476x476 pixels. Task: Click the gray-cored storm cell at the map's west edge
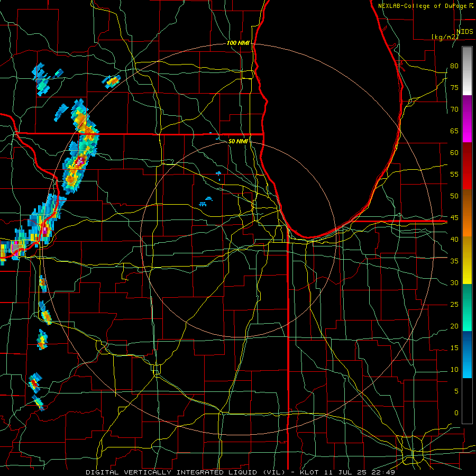[x=16, y=249]
